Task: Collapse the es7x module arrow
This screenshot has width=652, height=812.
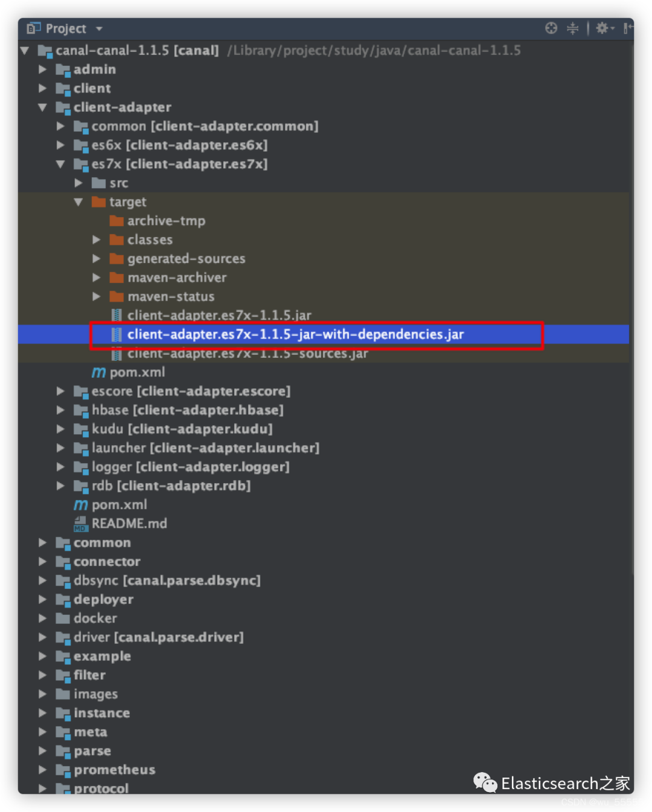Action: pos(60,164)
